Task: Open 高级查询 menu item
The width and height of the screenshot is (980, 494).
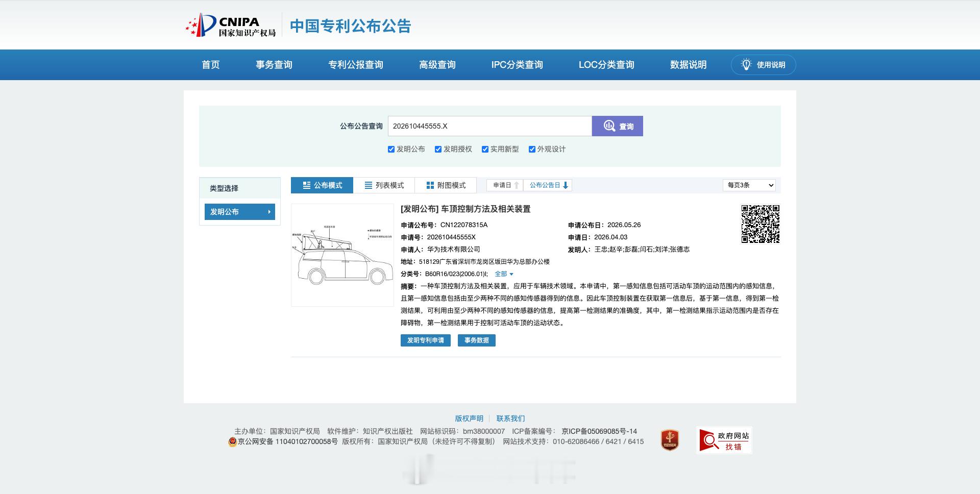Action: pyautogui.click(x=437, y=65)
